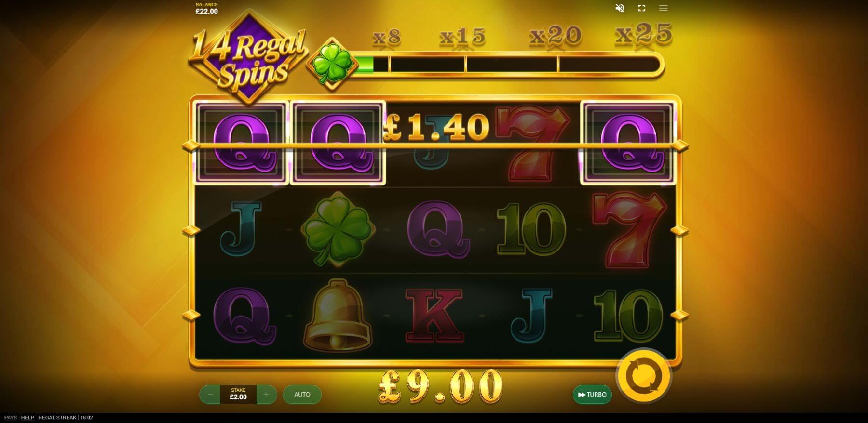Open the Pays table link

point(10,418)
